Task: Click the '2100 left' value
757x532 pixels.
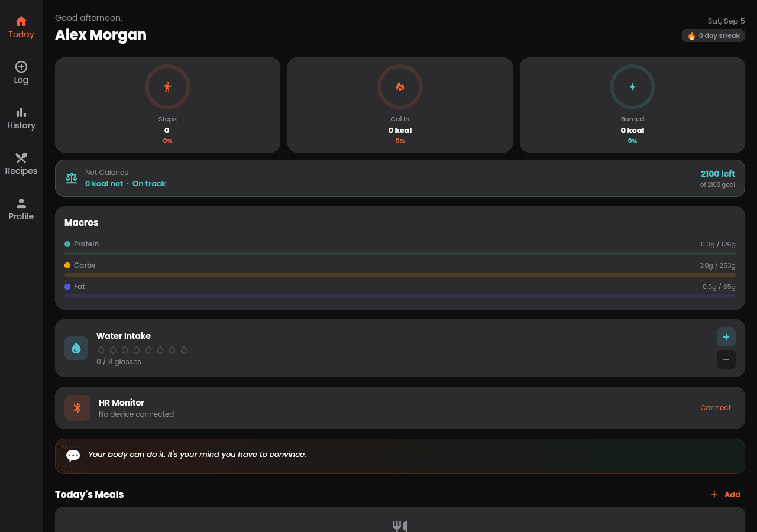Action: [x=718, y=174]
